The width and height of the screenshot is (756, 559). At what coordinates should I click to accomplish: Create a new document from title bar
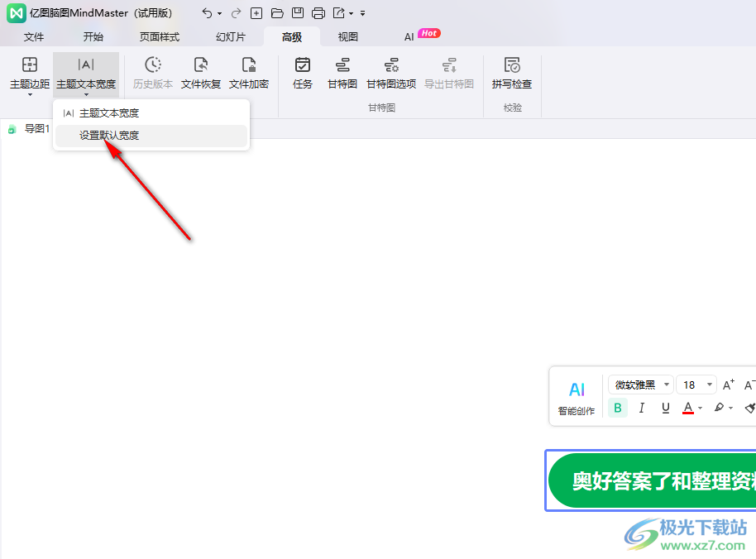256,13
